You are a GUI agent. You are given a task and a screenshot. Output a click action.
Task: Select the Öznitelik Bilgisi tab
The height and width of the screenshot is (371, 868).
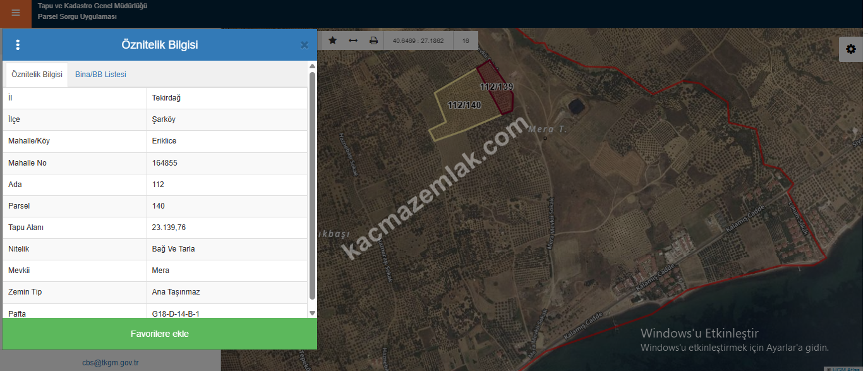[37, 75]
